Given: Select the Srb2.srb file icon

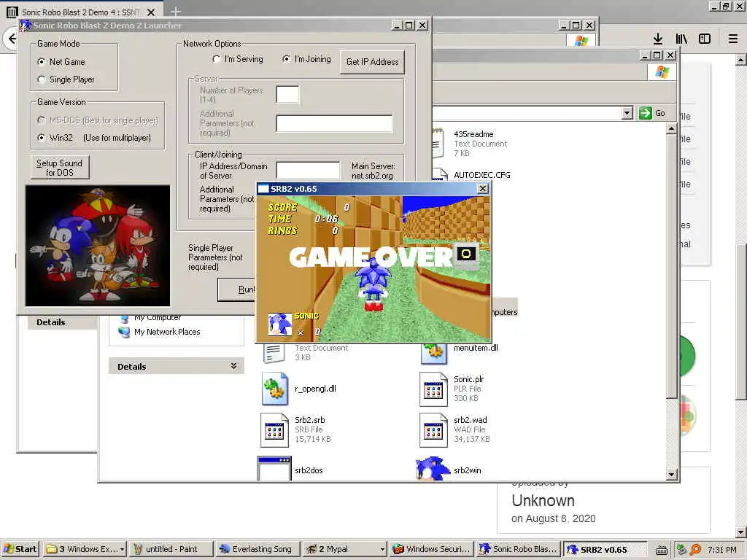Looking at the screenshot, I should 274,430.
